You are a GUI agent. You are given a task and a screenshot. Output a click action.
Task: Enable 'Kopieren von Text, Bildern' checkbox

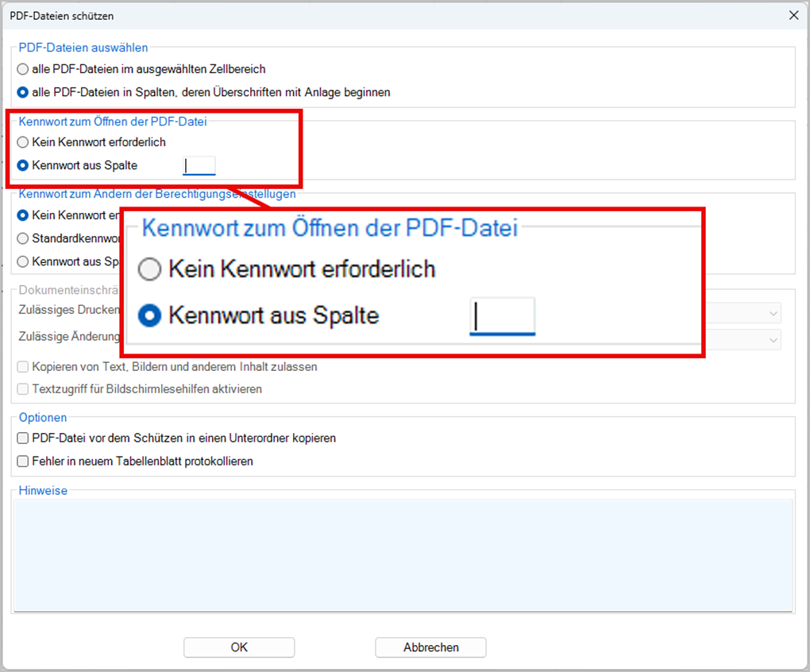pos(23,367)
